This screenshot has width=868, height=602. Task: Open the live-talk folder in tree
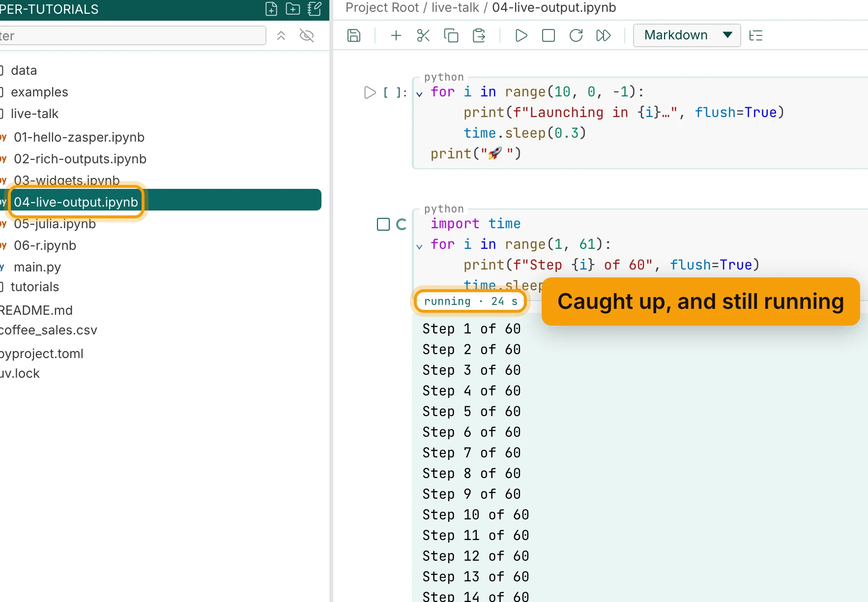pyautogui.click(x=34, y=114)
